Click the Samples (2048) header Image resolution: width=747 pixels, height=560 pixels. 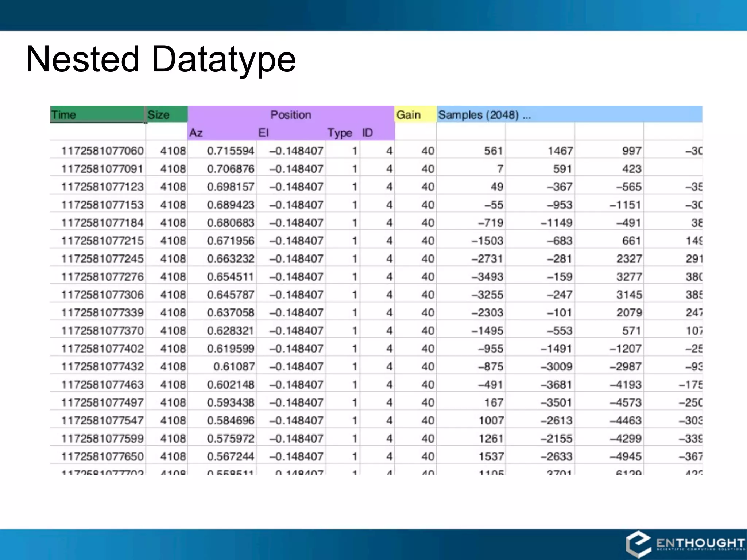pos(569,114)
